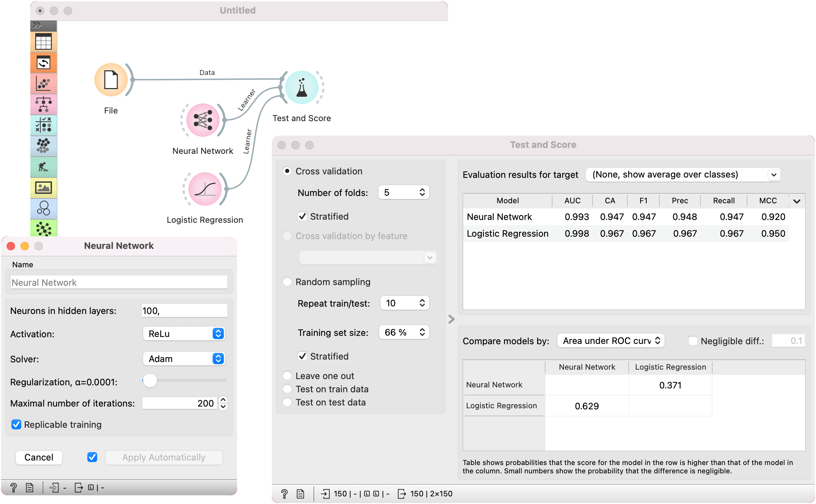816x504 pixels.
Task: Enable the Negligible diff. checkbox
Action: tap(693, 341)
